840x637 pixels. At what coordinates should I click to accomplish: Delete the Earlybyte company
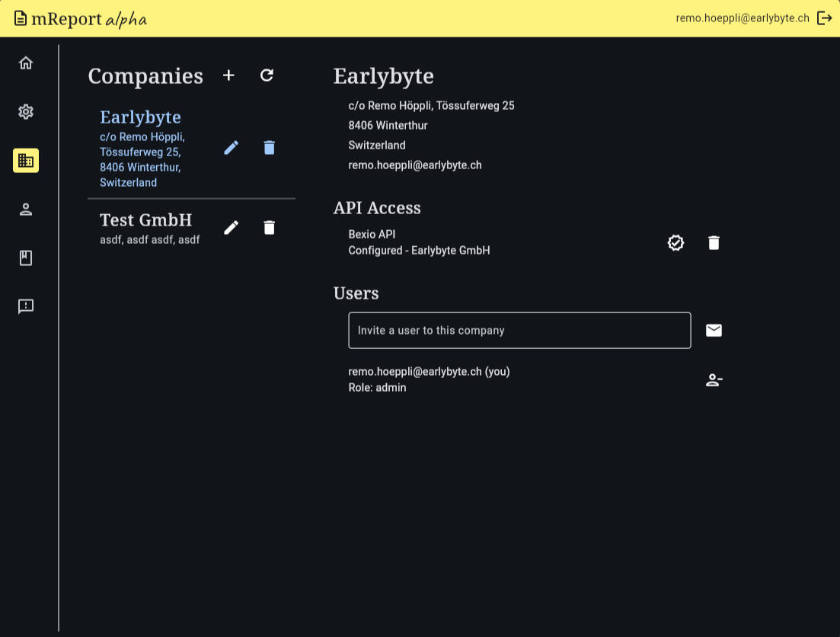[269, 147]
